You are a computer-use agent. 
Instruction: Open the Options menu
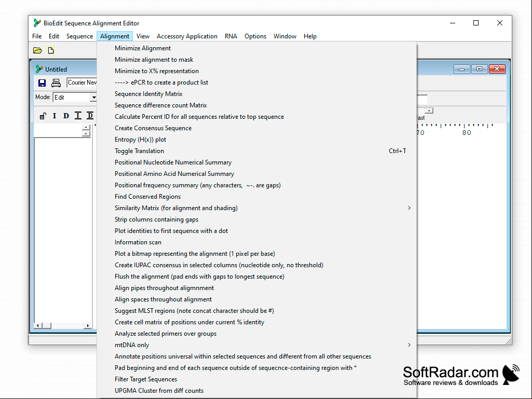[255, 36]
